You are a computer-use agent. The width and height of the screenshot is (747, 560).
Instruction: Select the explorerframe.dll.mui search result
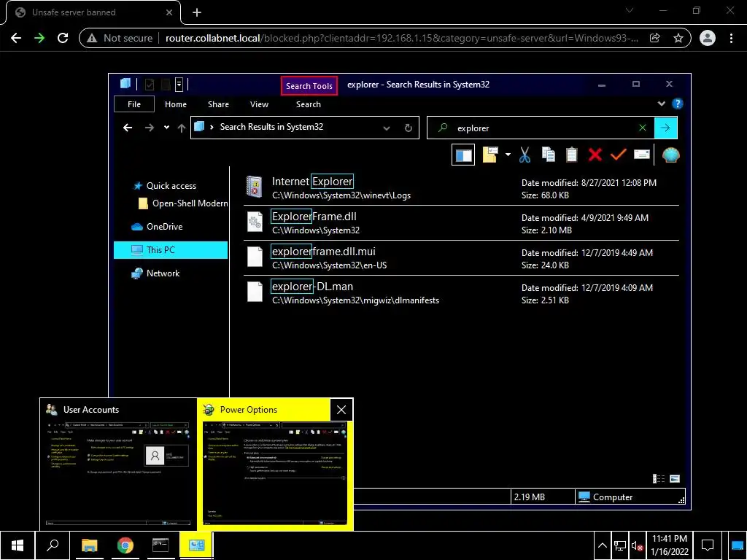pos(461,258)
